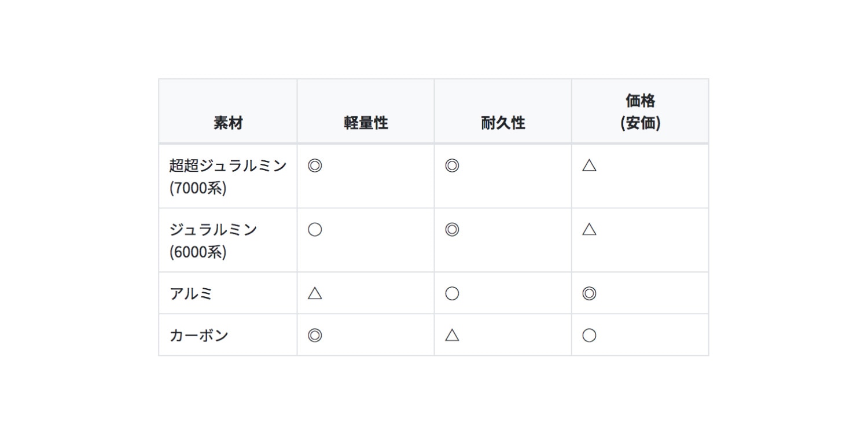Click 超超ジュラルミン's 軽量性 double-circle symbol
The width and height of the screenshot is (868, 434).
[315, 166]
